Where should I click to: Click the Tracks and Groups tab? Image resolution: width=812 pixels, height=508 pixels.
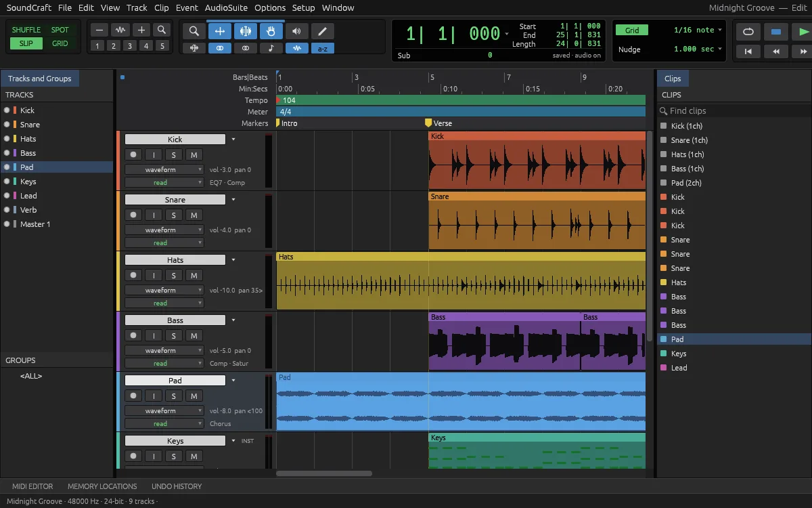tap(39, 79)
